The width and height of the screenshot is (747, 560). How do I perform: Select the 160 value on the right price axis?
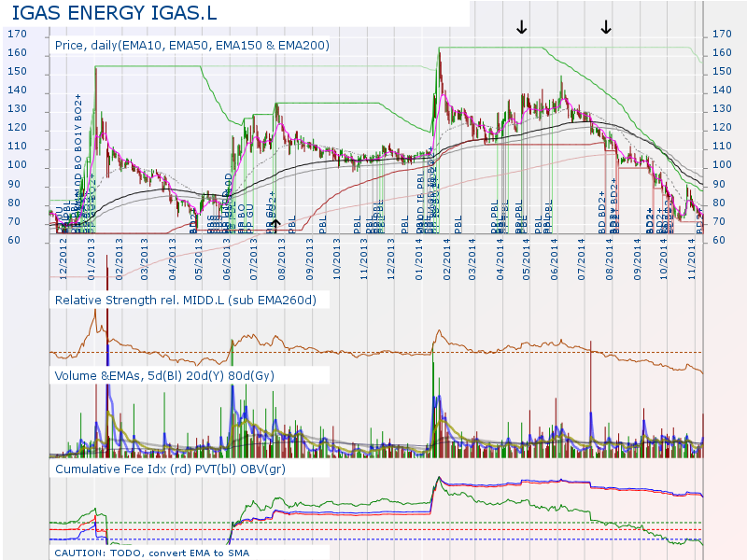tap(722, 52)
